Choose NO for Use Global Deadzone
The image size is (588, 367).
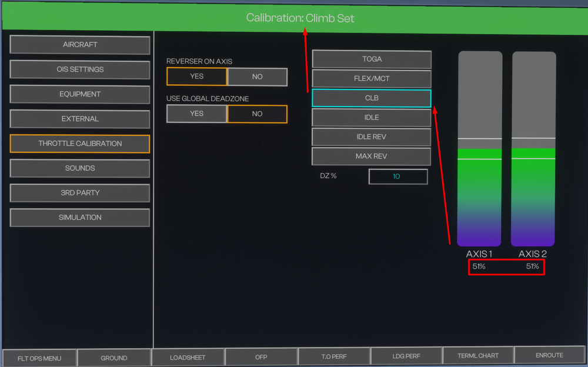(257, 114)
